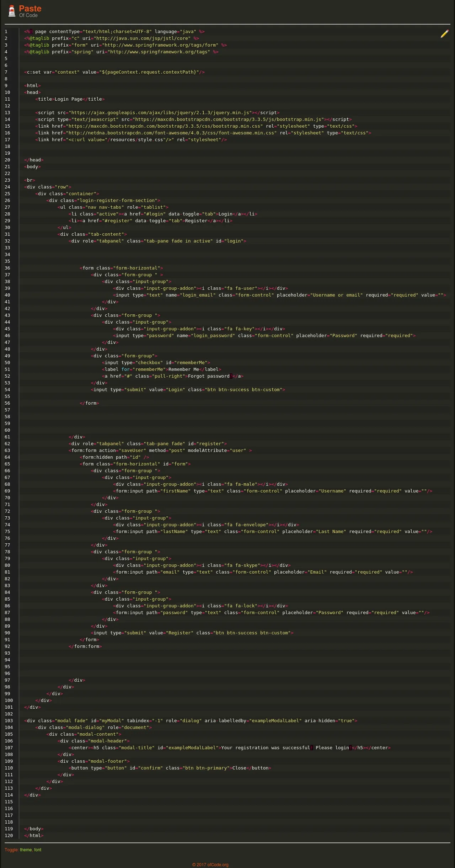
Task: Click line number 1 in the gutter
Action: tap(6, 32)
